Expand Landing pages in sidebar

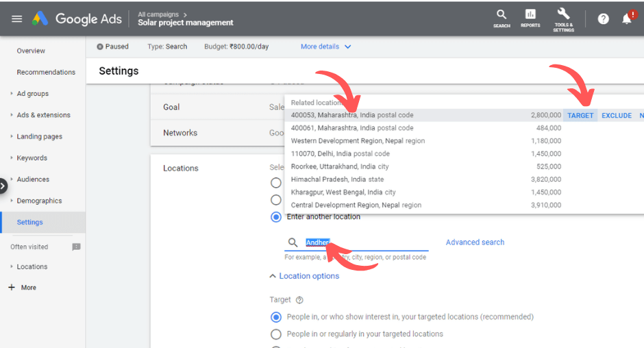click(12, 136)
